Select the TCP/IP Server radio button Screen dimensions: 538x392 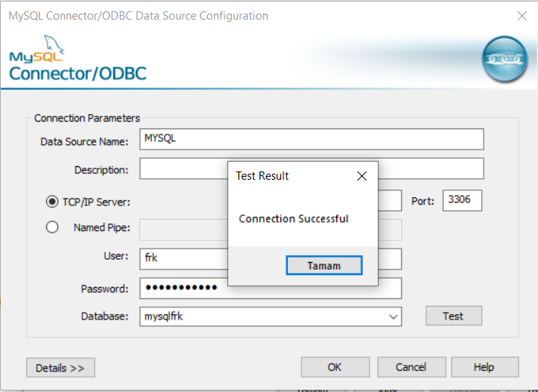[52, 202]
